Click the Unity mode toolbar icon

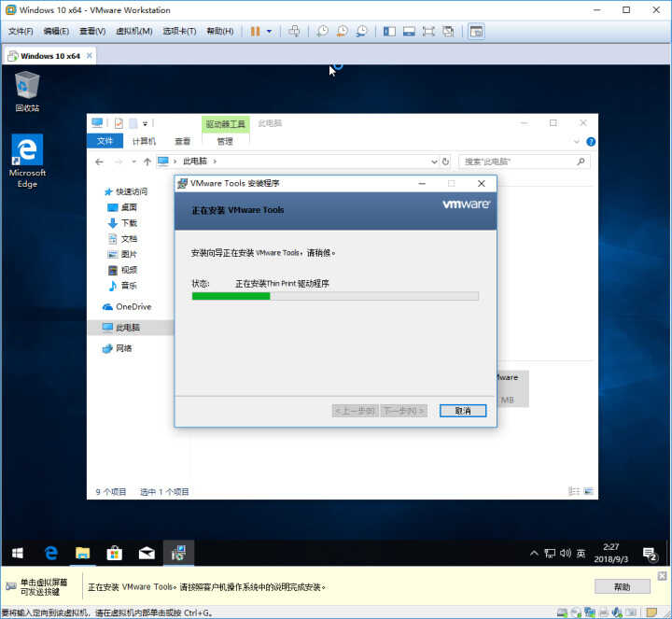pyautogui.click(x=448, y=32)
